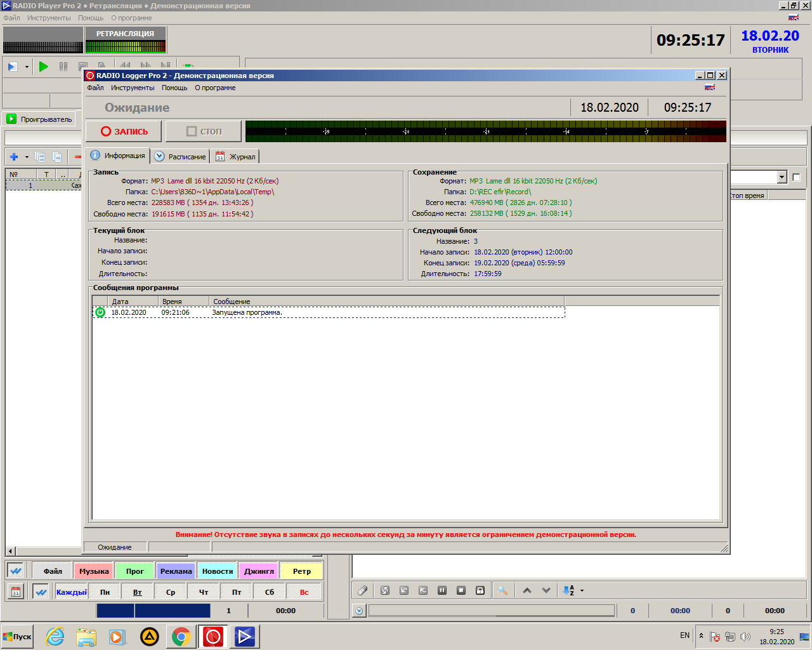The width and height of the screenshot is (812, 650).
Task: Open Инструменты menu in RADIO Logger
Action: [x=133, y=88]
